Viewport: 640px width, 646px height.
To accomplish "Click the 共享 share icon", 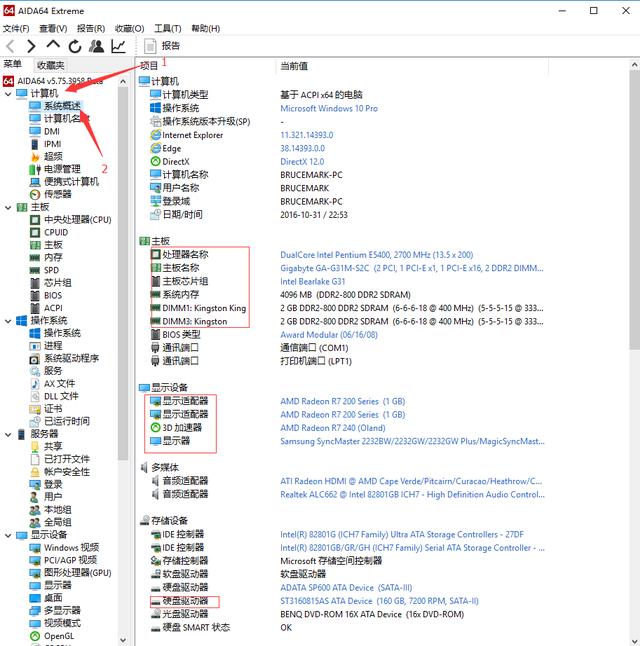I will tap(35, 447).
